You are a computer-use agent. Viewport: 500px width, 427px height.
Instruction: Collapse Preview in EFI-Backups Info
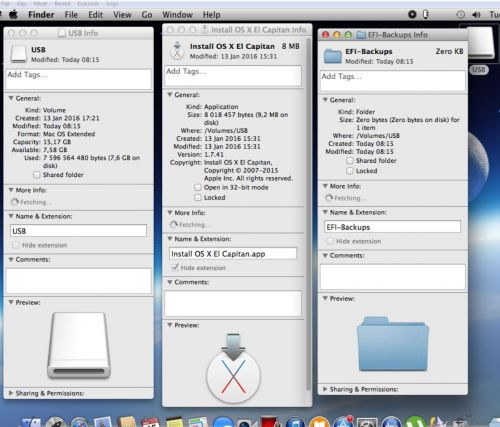(x=325, y=298)
